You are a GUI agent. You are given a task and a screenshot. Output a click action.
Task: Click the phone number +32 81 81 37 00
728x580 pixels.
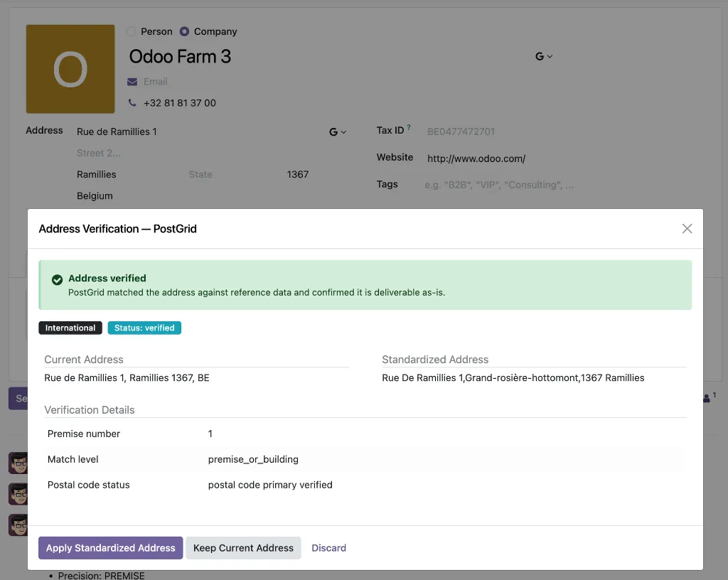180,103
